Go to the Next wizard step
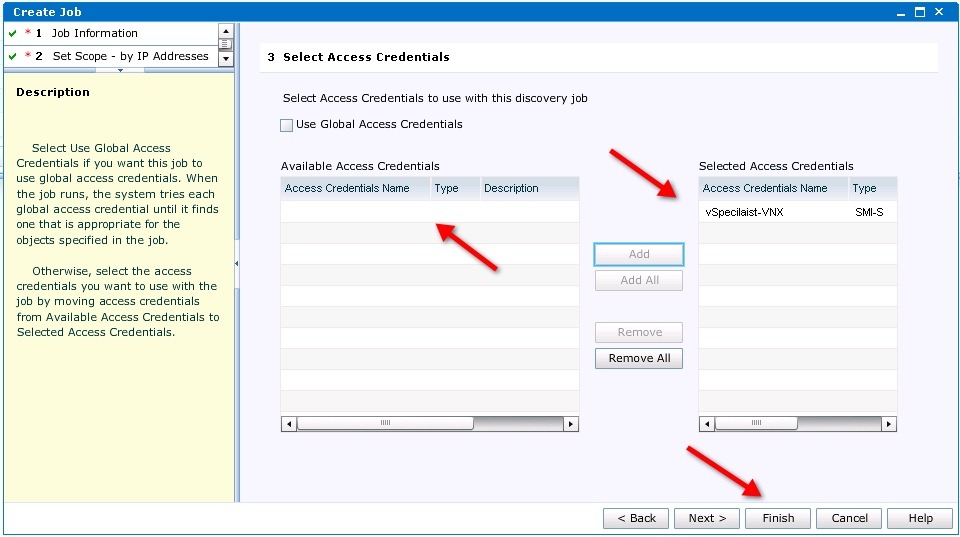 pos(706,518)
